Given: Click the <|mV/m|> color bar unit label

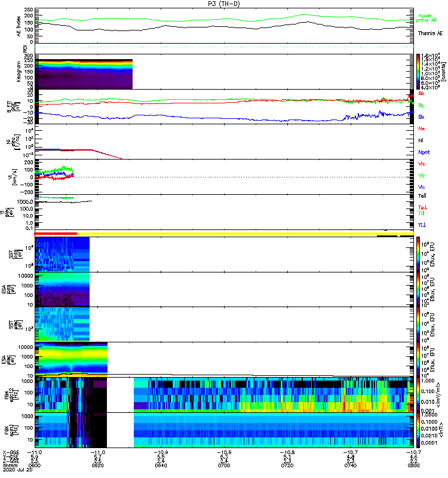Looking at the screenshot, I should pos(438,395).
